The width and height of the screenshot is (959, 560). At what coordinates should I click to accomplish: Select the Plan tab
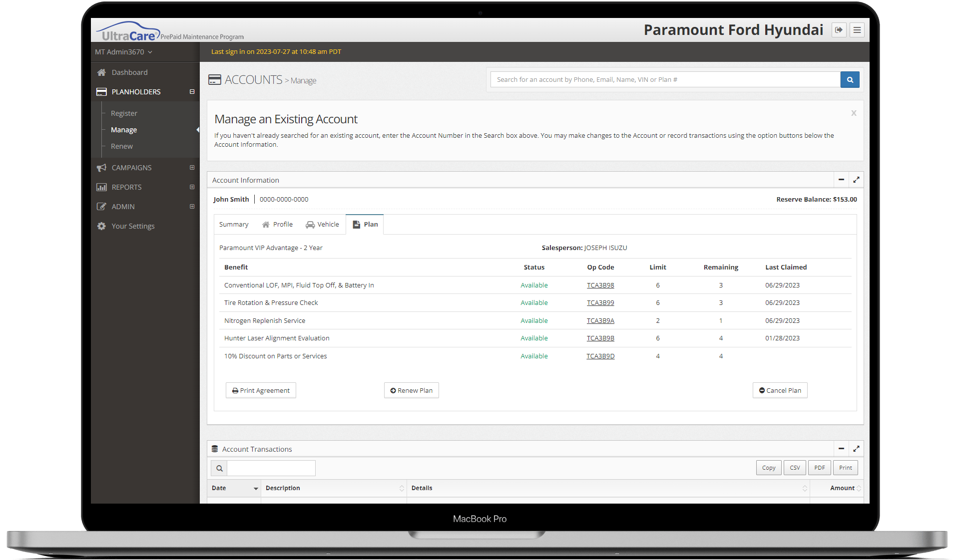[365, 225]
